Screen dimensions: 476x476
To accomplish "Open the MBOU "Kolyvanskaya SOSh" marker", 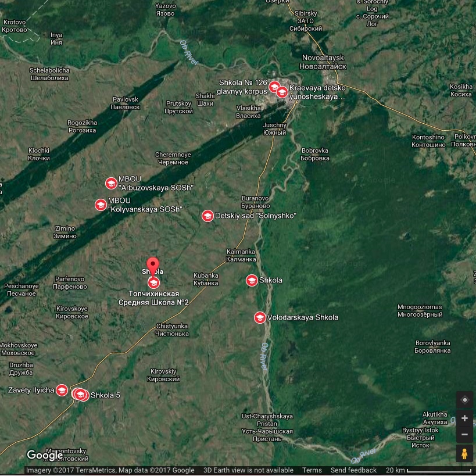I will (x=101, y=205).
